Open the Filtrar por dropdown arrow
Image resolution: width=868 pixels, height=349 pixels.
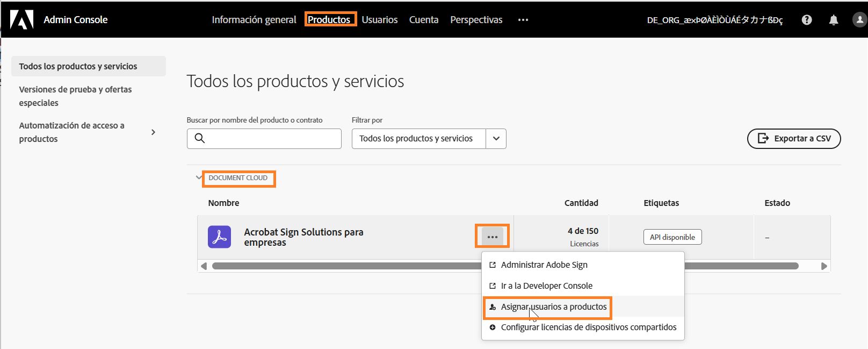pos(496,138)
